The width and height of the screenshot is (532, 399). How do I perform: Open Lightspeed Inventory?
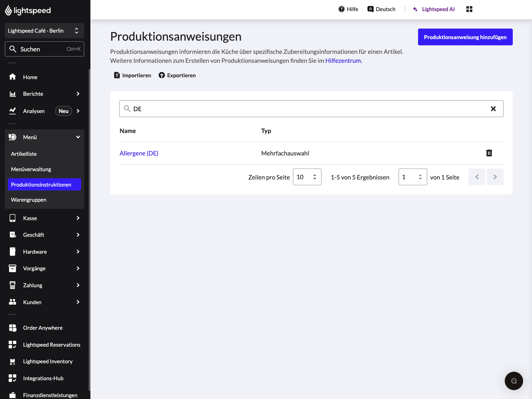pyautogui.click(x=45, y=361)
